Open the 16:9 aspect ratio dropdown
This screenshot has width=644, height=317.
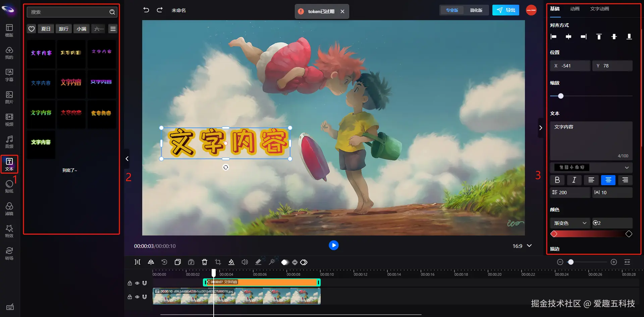[x=522, y=246]
